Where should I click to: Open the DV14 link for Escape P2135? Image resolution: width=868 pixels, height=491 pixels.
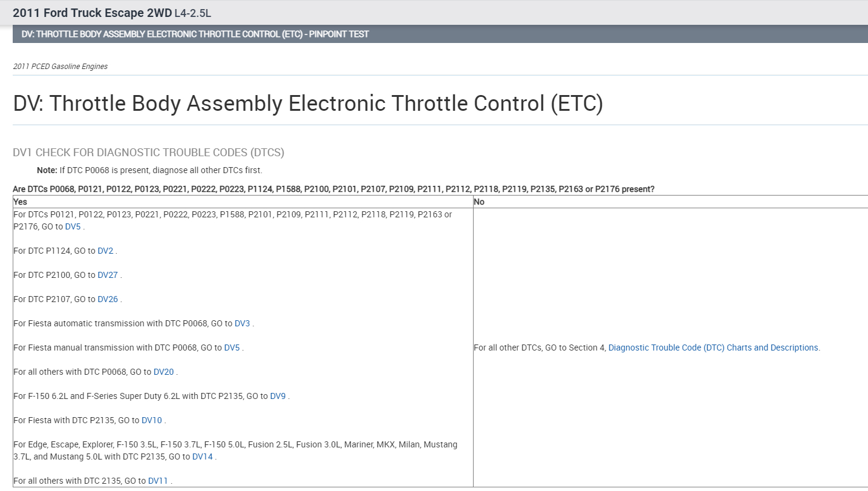pos(203,456)
